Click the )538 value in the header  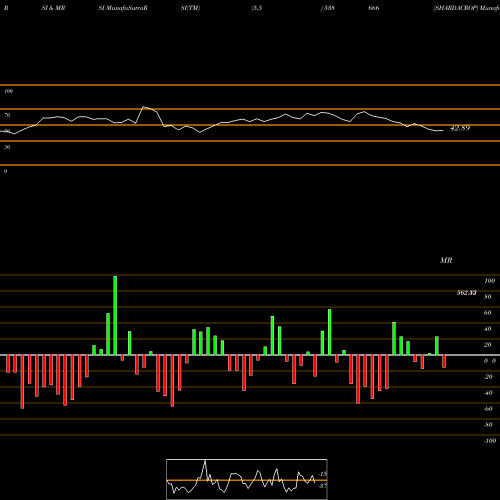tap(327, 8)
